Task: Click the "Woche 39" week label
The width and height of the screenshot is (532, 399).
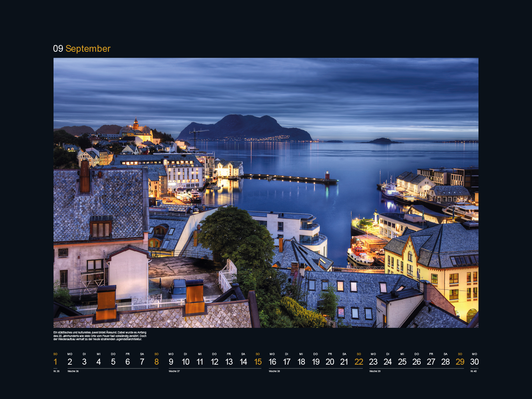Action: [375, 371]
